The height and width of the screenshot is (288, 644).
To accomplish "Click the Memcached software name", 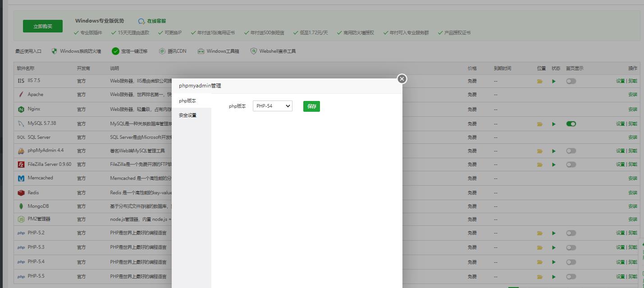I will 41,178.
